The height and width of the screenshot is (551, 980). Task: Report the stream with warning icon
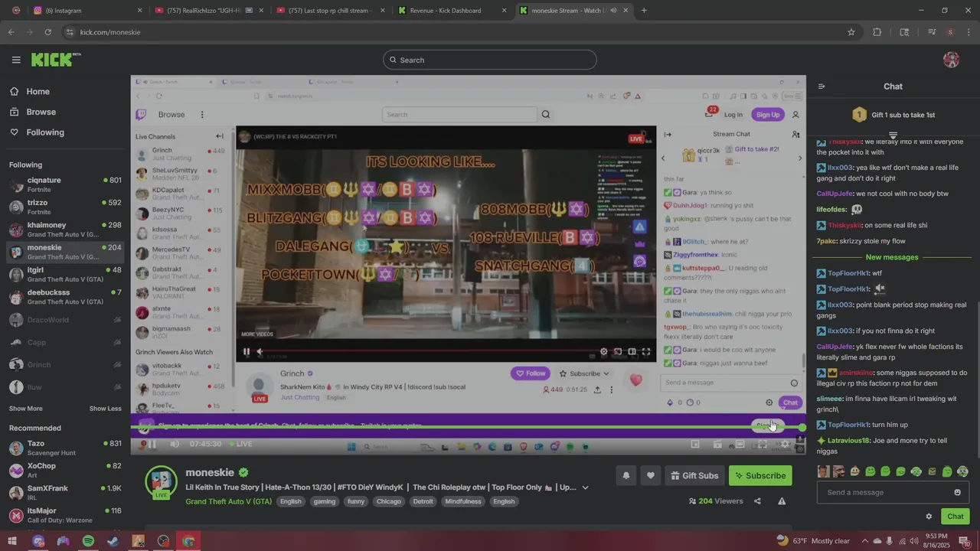(x=782, y=501)
